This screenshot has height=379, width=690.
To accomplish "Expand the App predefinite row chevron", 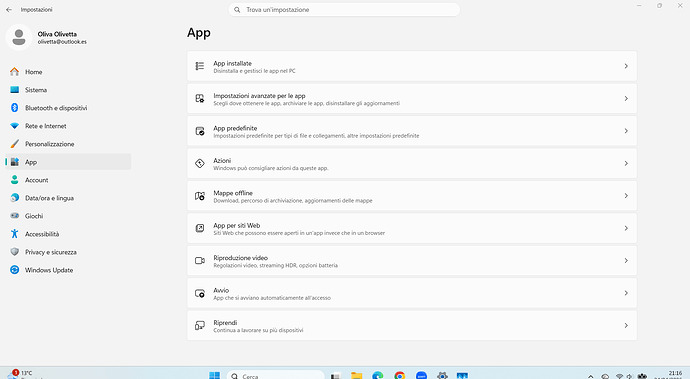I will click(x=626, y=131).
